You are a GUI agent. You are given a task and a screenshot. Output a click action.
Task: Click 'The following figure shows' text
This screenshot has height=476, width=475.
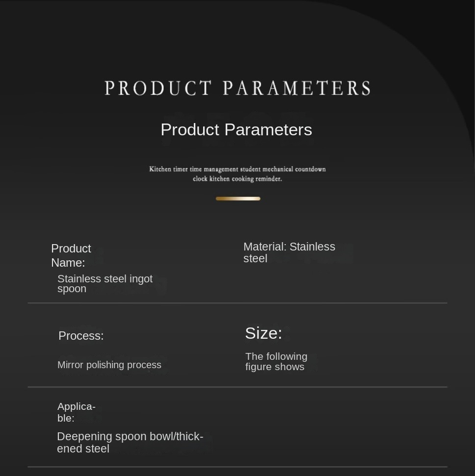(x=276, y=362)
